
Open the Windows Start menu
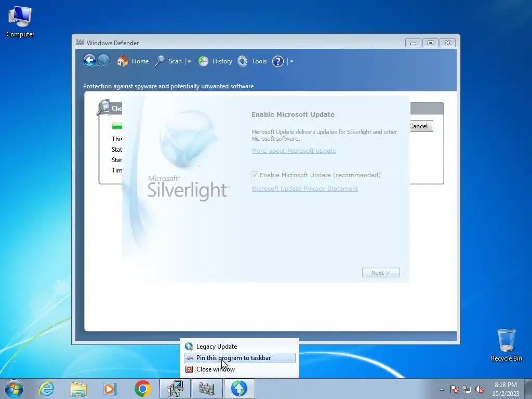pyautogui.click(x=14, y=389)
